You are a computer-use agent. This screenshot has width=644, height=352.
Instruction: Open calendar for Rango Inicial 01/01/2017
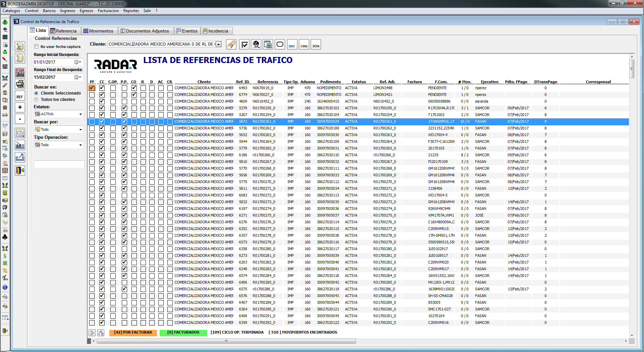(78, 62)
